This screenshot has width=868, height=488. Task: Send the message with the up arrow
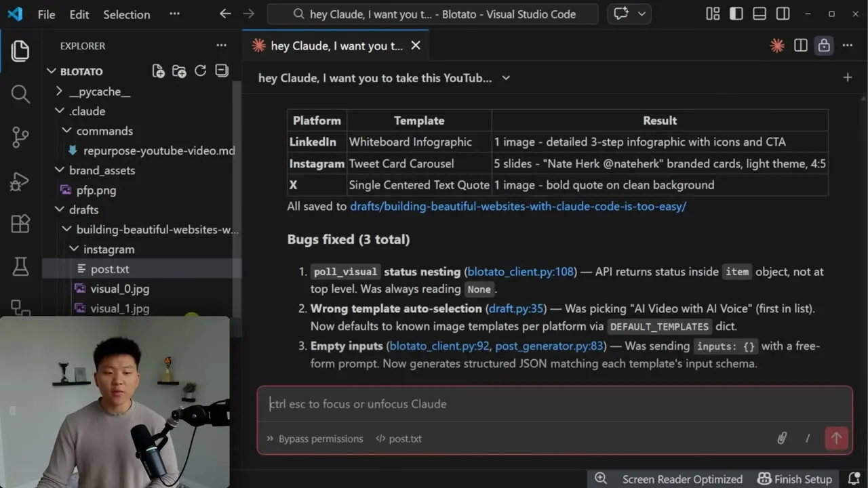(x=836, y=439)
